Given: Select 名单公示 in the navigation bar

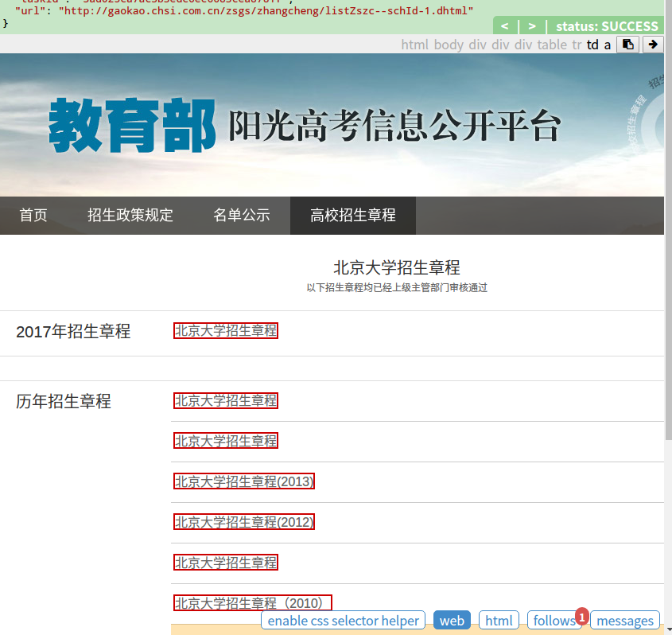Looking at the screenshot, I should pyautogui.click(x=242, y=216).
